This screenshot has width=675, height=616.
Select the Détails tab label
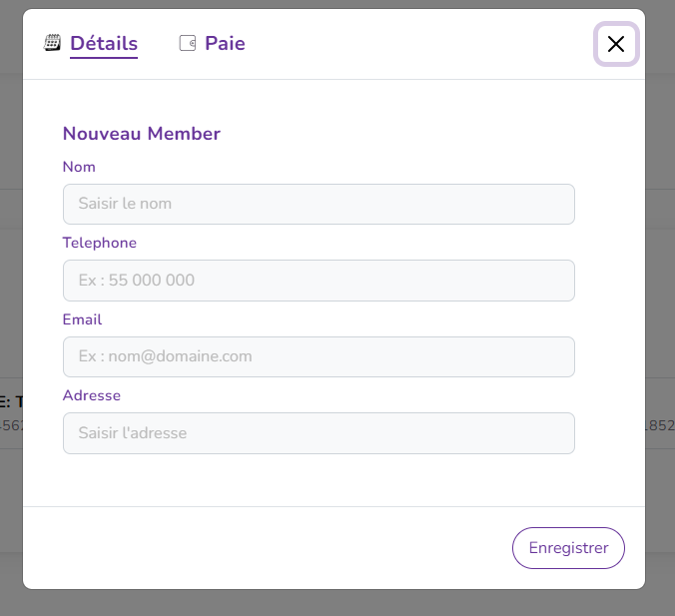coord(104,43)
